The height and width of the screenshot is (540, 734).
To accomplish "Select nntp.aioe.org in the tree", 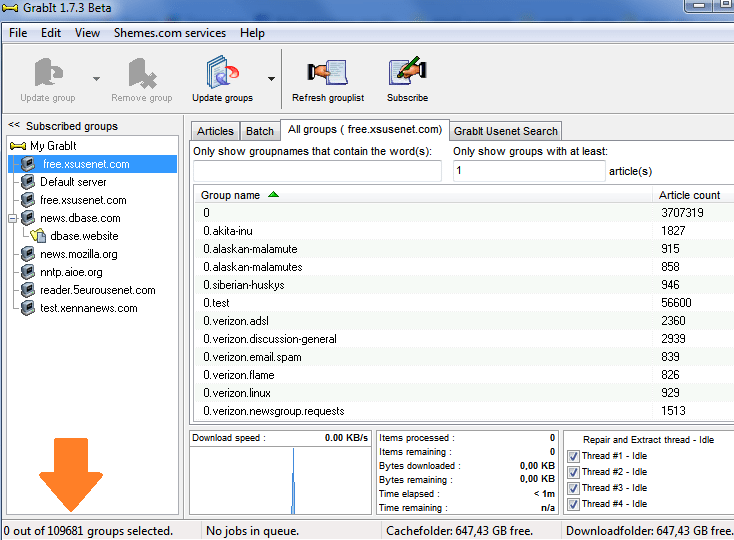I will click(71, 272).
